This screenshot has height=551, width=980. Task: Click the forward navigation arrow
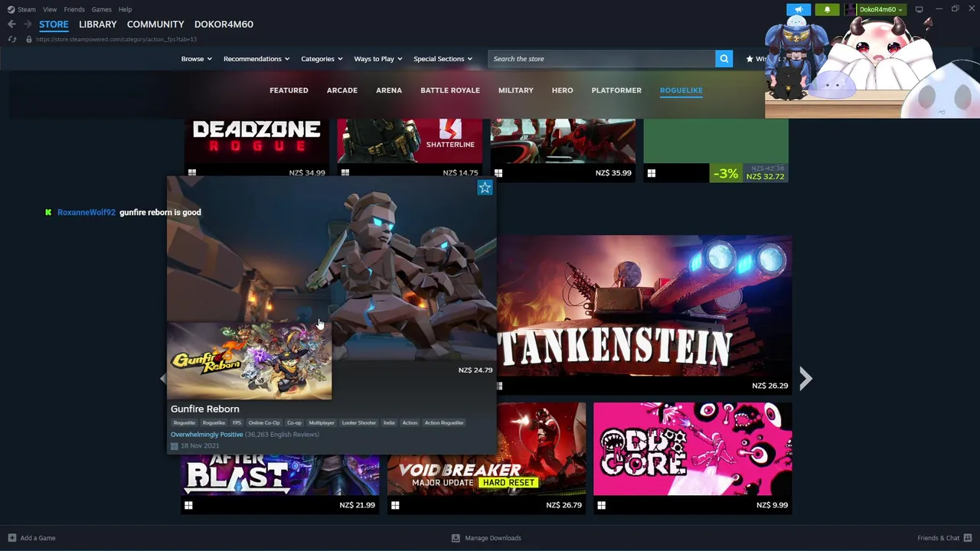coord(28,24)
